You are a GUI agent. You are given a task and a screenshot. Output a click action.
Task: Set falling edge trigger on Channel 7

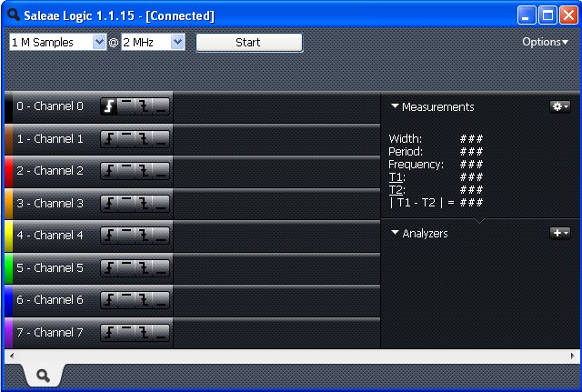(x=144, y=333)
